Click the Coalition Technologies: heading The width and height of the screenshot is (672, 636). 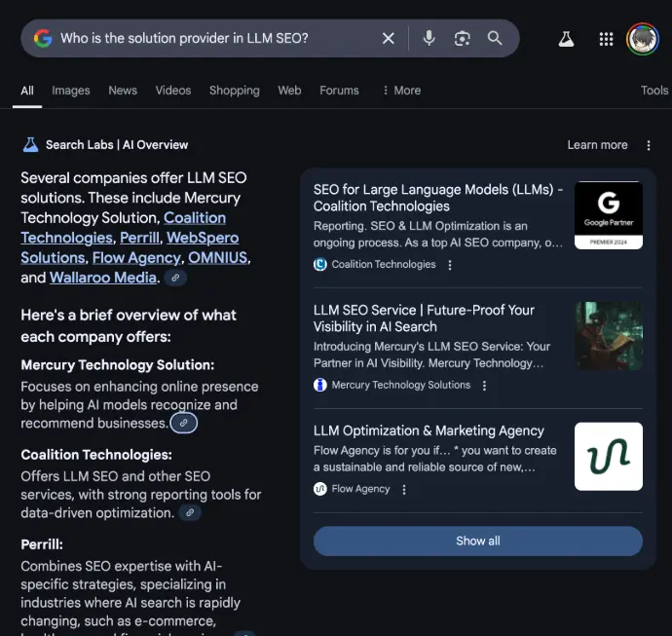[96, 455]
